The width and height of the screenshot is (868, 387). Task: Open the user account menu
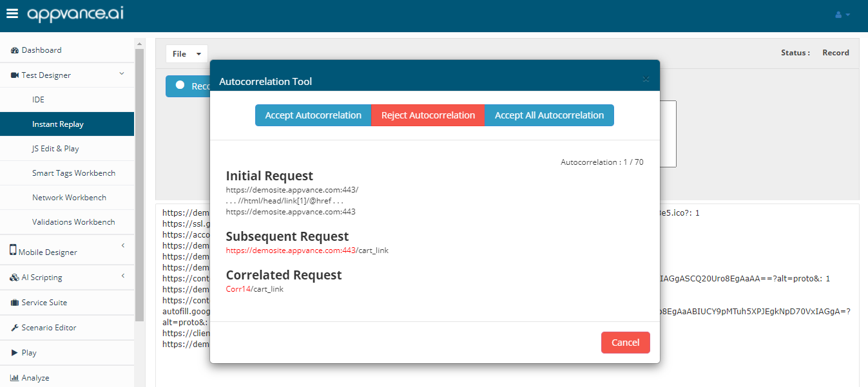coord(842,14)
